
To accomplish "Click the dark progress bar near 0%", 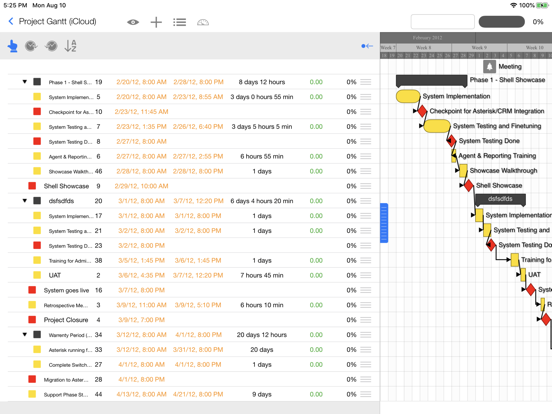I will (x=502, y=22).
